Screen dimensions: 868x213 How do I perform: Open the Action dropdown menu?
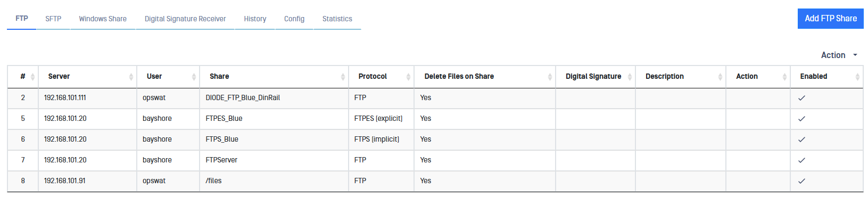(839, 55)
